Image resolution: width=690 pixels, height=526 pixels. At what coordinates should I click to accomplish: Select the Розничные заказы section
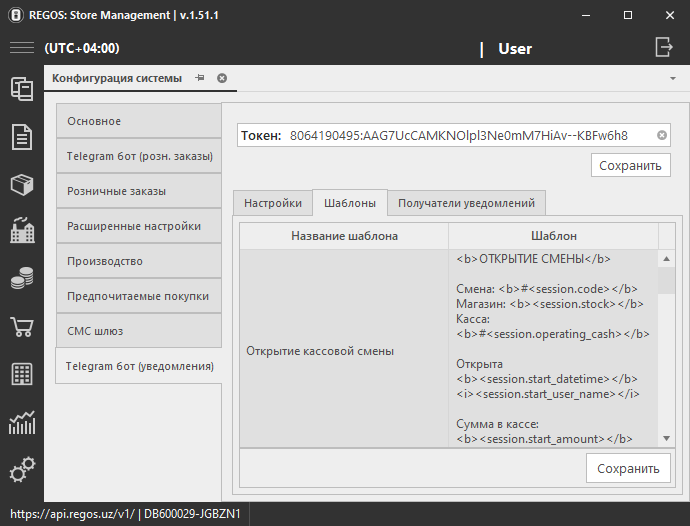click(x=138, y=191)
